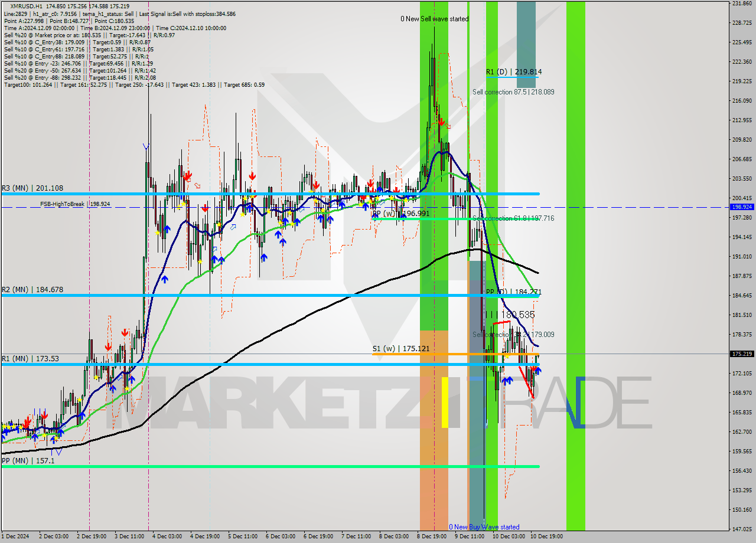This screenshot has width=756, height=543.
Task: Click the 'R1 (MN) | 173.53' level label
Action: tap(30, 358)
